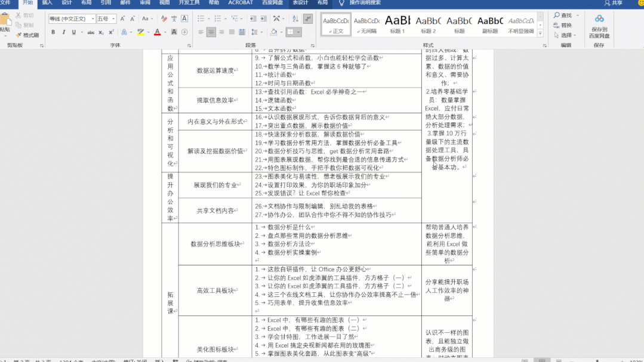
Task: Open the ACROBAT tab
Action: point(241,3)
